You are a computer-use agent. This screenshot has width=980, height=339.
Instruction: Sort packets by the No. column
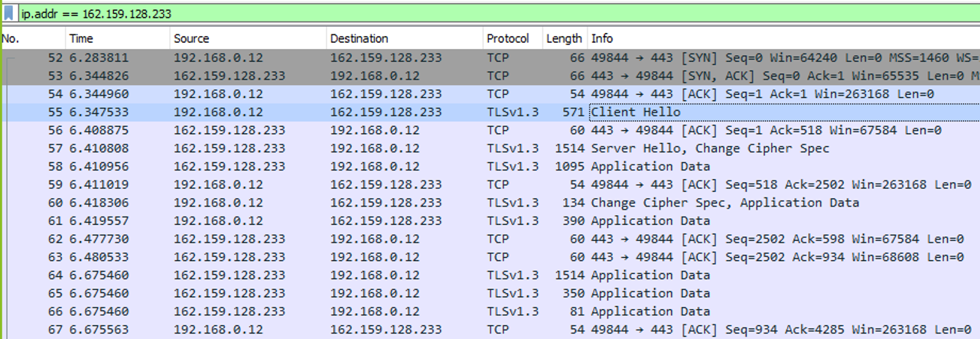point(32,38)
